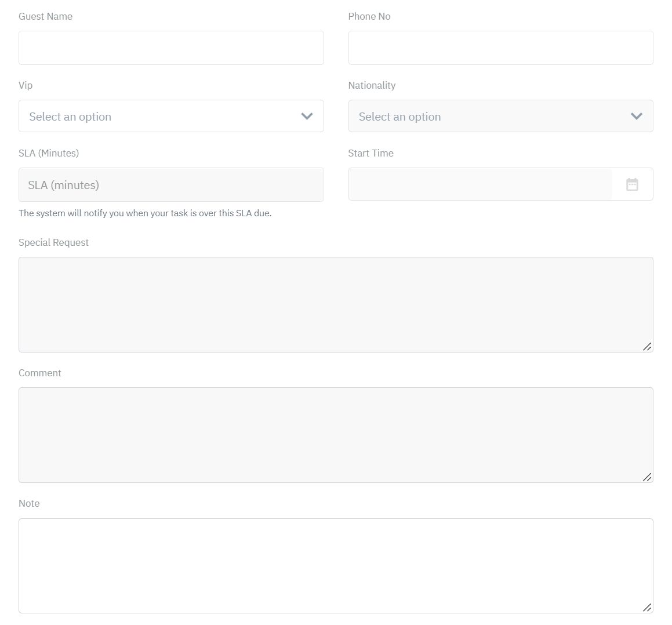This screenshot has width=672, height=625.
Task: Grab the Comment textarea resize handle
Action: click(x=647, y=477)
